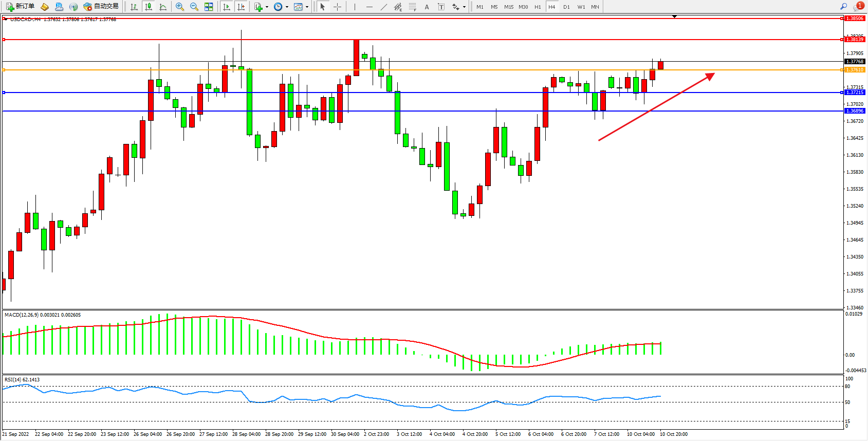Click the New Order (新订单) button

(21, 7)
